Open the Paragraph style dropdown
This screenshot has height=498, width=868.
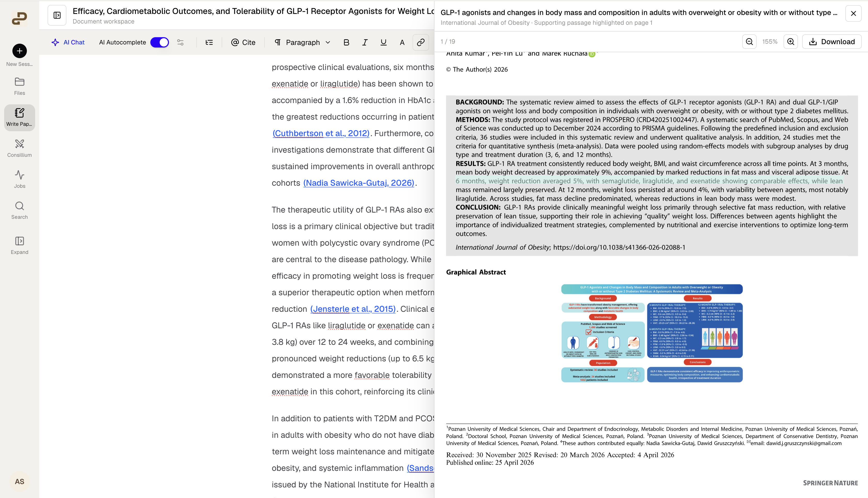(x=302, y=42)
